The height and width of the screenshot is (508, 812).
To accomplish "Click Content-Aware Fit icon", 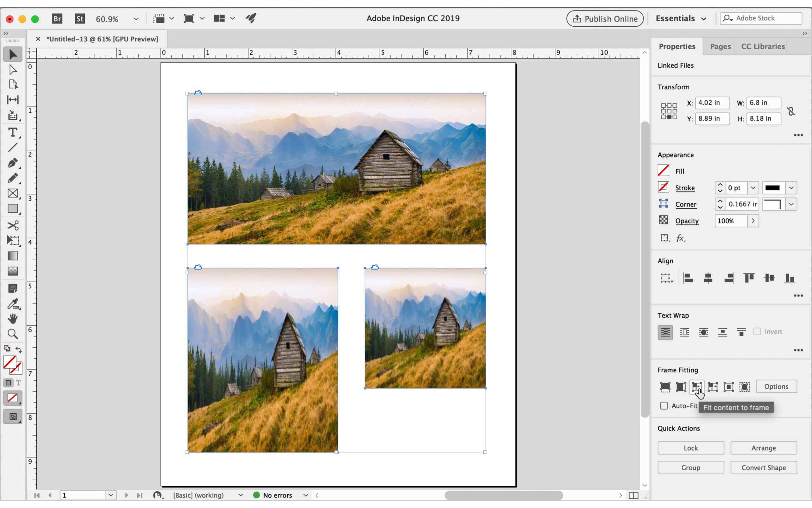I will [744, 387].
